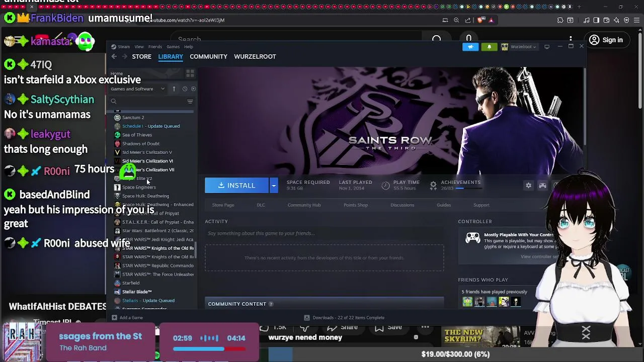Open Guides link
This screenshot has height=362, width=644.
444,205
